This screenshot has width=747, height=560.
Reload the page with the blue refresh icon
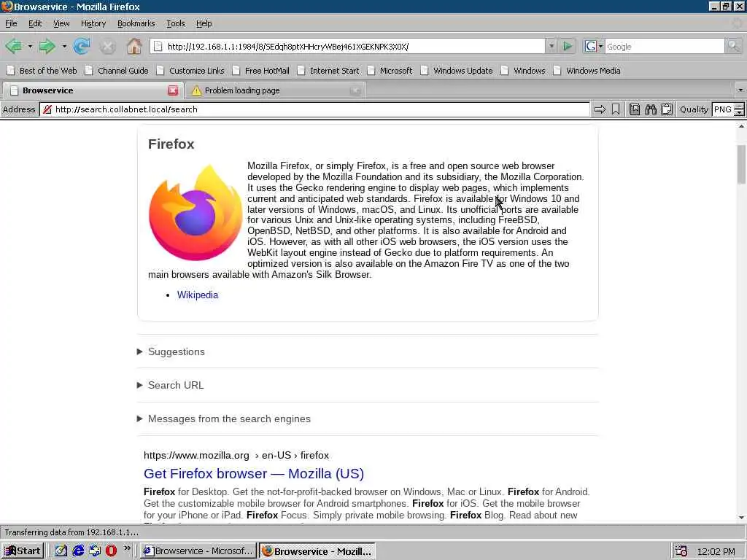coord(82,46)
